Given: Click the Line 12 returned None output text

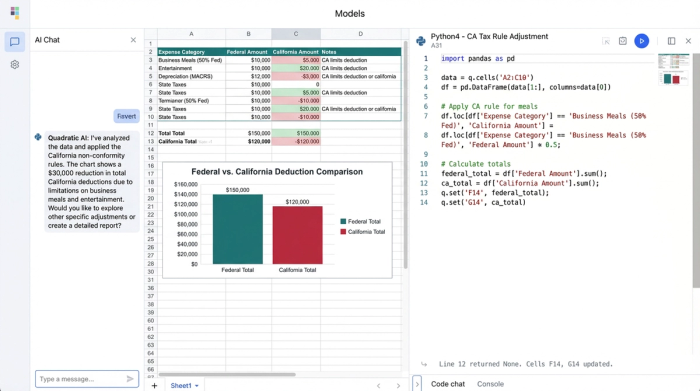Looking at the screenshot, I should click(526, 364).
